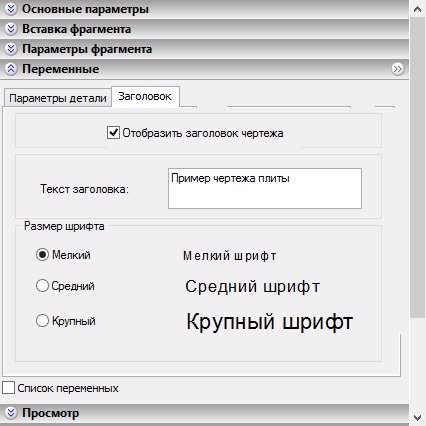The height and width of the screenshot is (426, 426).
Task: Click the vertical scrollbar thumb
Action: click(x=417, y=168)
